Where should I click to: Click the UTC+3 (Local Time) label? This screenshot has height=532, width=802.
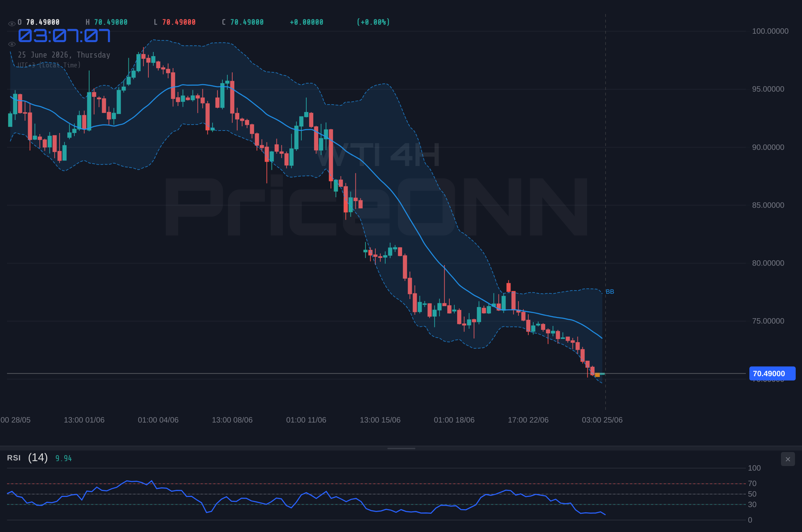[x=49, y=65]
